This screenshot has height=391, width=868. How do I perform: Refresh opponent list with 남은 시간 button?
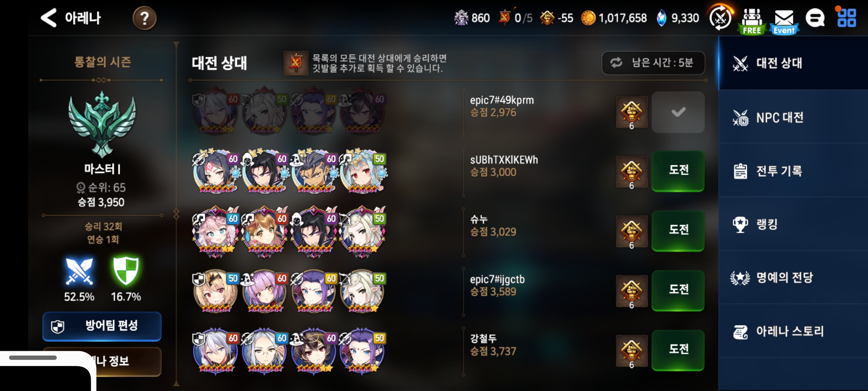(x=653, y=63)
